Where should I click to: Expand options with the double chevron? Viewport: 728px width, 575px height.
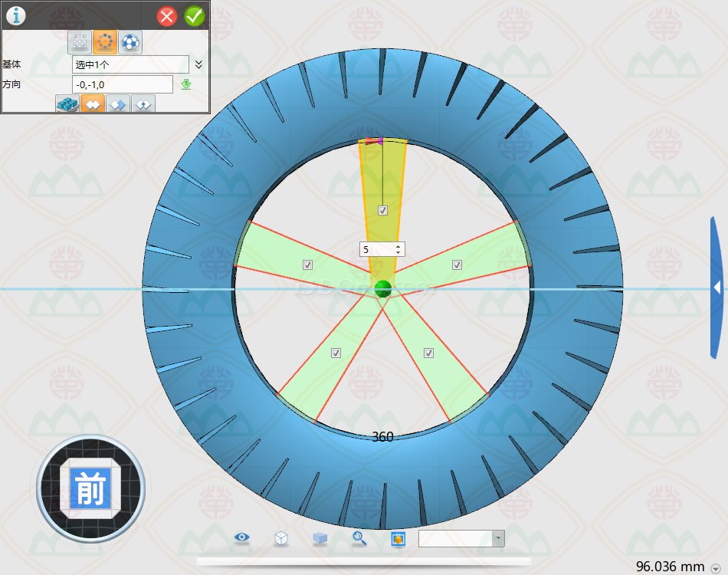[198, 64]
